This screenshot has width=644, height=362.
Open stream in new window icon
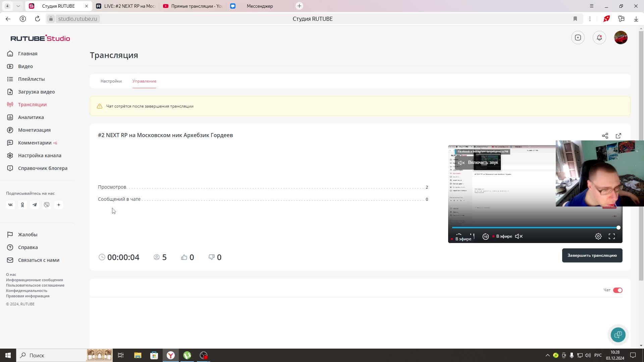click(618, 136)
